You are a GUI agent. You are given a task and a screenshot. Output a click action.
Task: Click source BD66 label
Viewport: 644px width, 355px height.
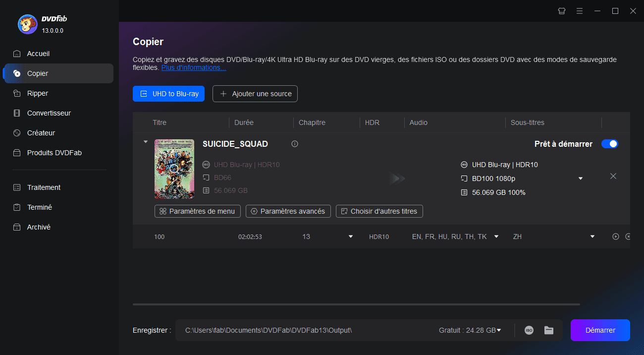tap(222, 177)
